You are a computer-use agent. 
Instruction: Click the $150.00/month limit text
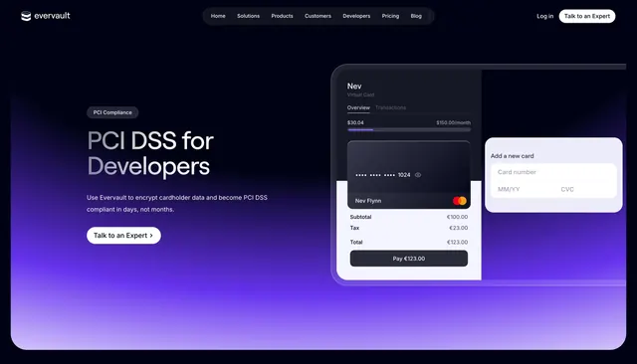click(x=454, y=122)
